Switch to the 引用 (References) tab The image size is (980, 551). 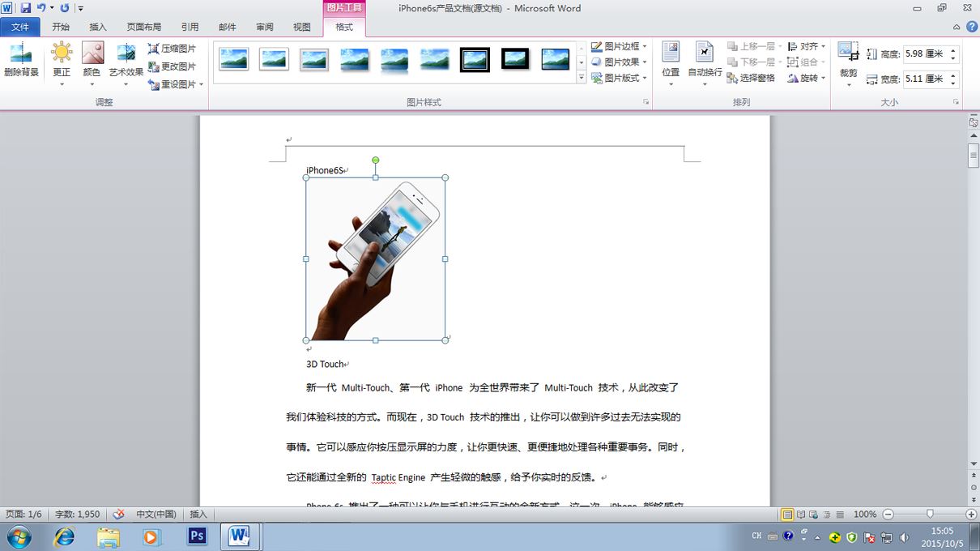click(190, 27)
